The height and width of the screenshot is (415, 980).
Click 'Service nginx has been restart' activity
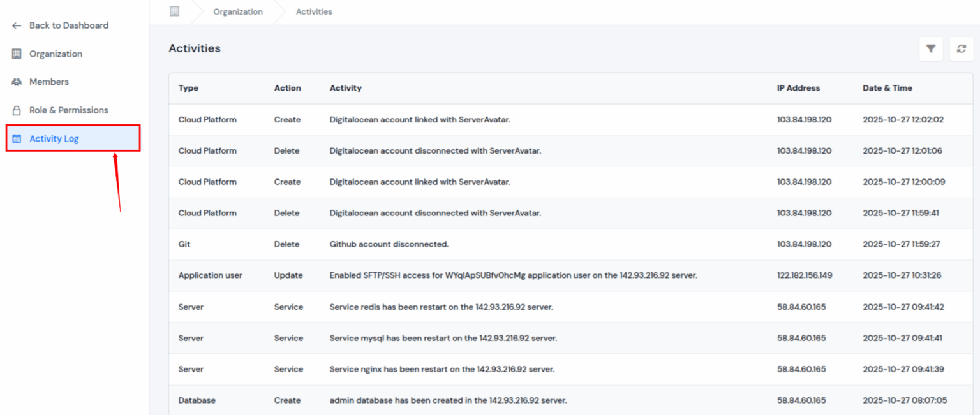point(442,369)
